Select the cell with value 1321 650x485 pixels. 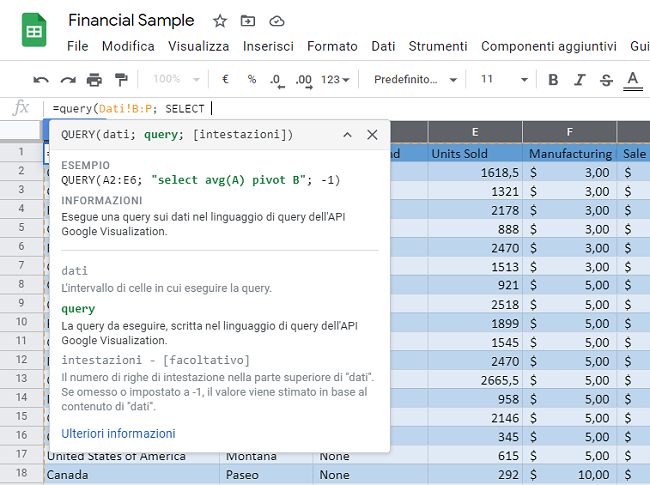[x=475, y=191]
